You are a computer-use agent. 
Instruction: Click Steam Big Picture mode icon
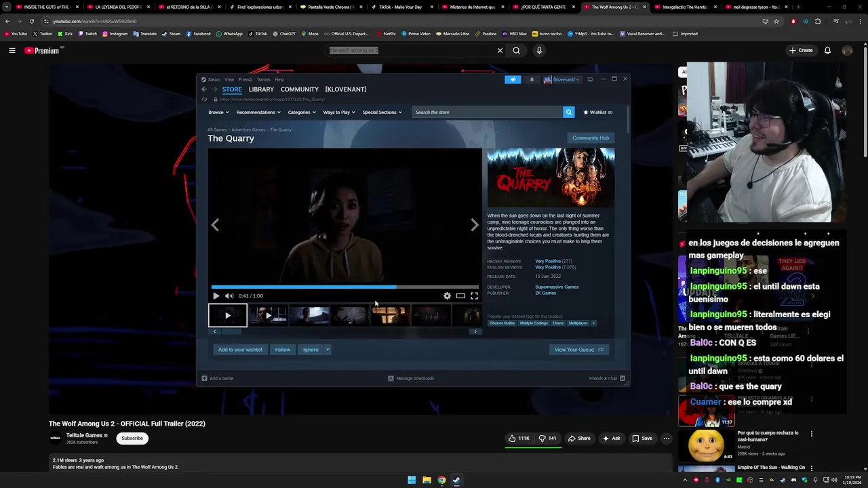pyautogui.click(x=590, y=79)
